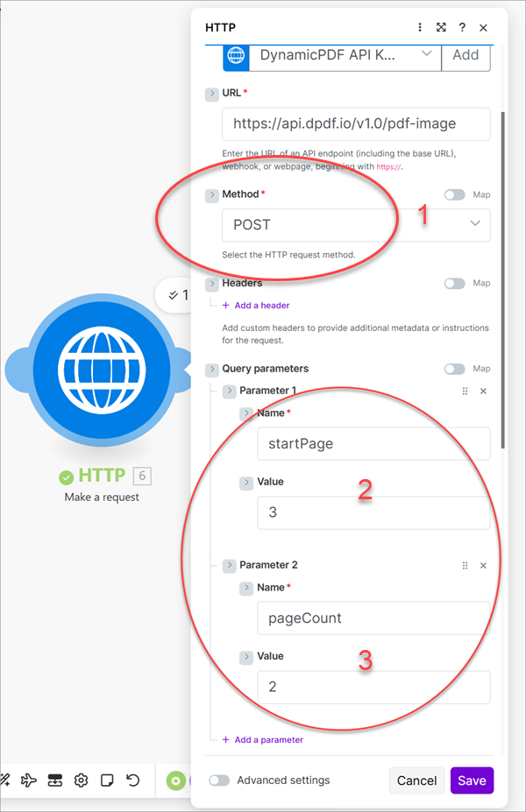Image resolution: width=526 pixels, height=812 pixels.
Task: Enable the Advanced settings toggle
Action: (x=219, y=780)
